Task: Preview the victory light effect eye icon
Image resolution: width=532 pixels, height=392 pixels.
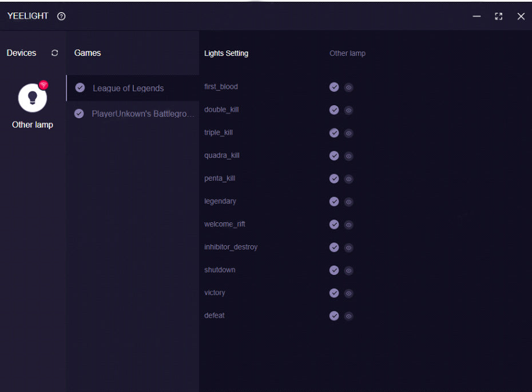Action: [349, 293]
